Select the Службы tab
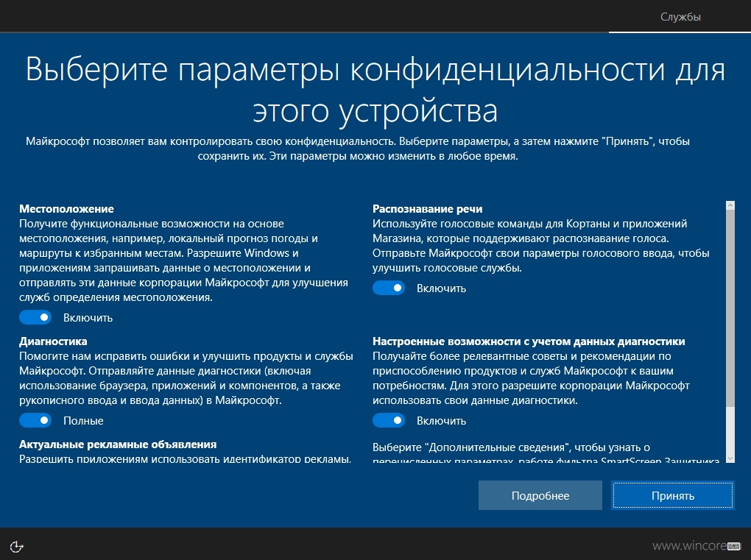Viewport: 751px width, 560px height. coord(680,17)
